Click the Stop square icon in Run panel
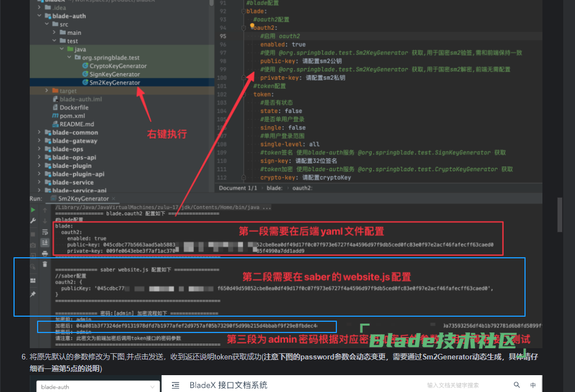This screenshot has height=392, width=575. (33, 234)
